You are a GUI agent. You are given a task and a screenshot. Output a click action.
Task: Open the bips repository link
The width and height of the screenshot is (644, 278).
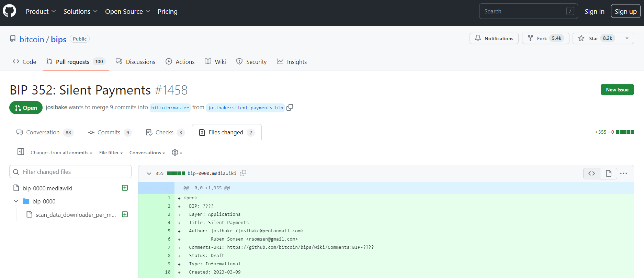59,40
